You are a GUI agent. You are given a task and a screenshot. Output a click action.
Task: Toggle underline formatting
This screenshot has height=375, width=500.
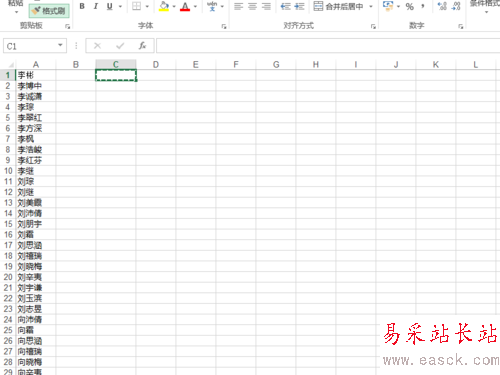pyautogui.click(x=109, y=6)
